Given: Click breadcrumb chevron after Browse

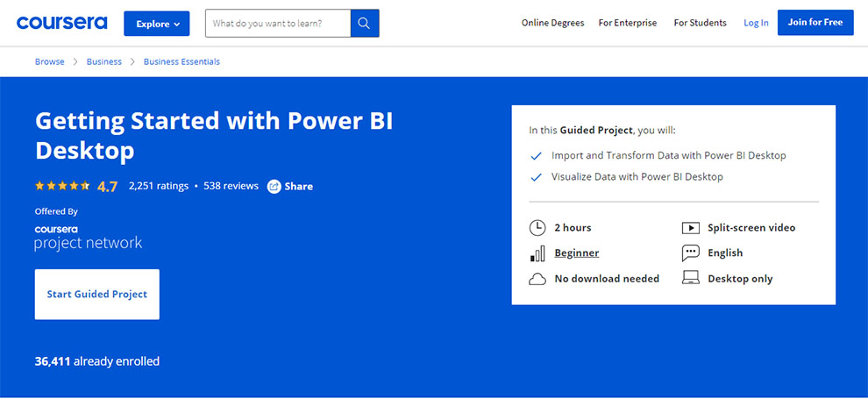Looking at the screenshot, I should click(75, 61).
